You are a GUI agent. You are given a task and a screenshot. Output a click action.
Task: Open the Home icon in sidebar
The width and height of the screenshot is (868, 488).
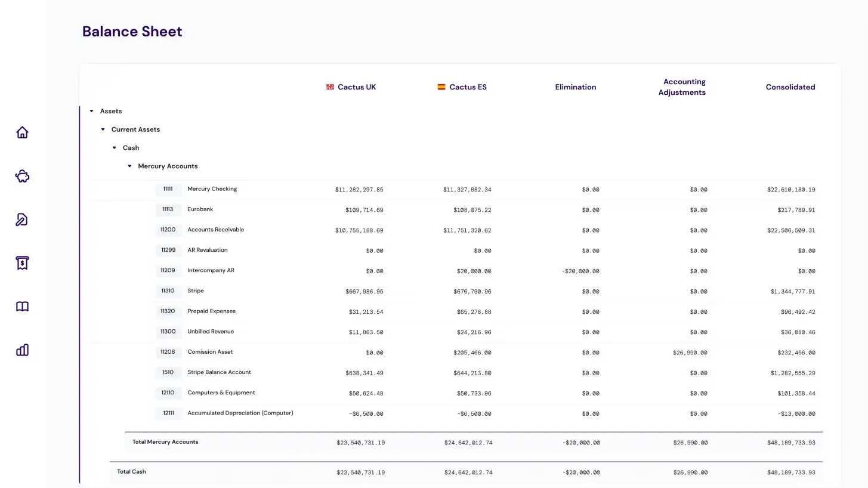(x=22, y=132)
